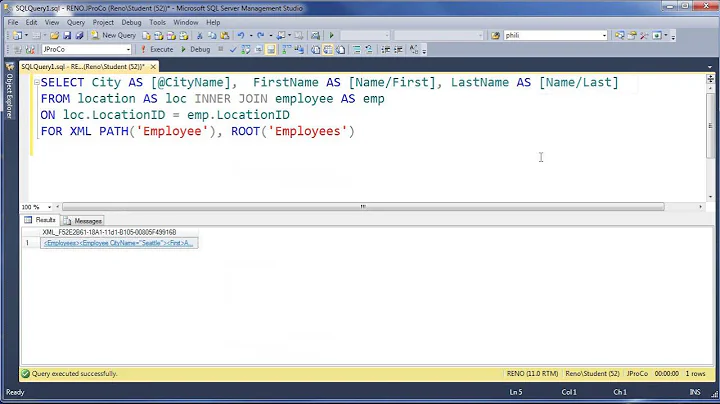Switch output to Results to Grid

(328, 50)
